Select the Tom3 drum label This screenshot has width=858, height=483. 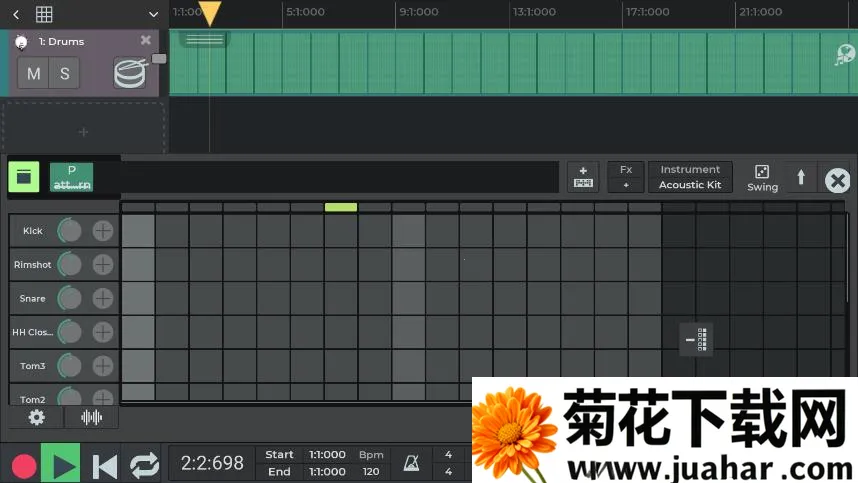tap(33, 366)
